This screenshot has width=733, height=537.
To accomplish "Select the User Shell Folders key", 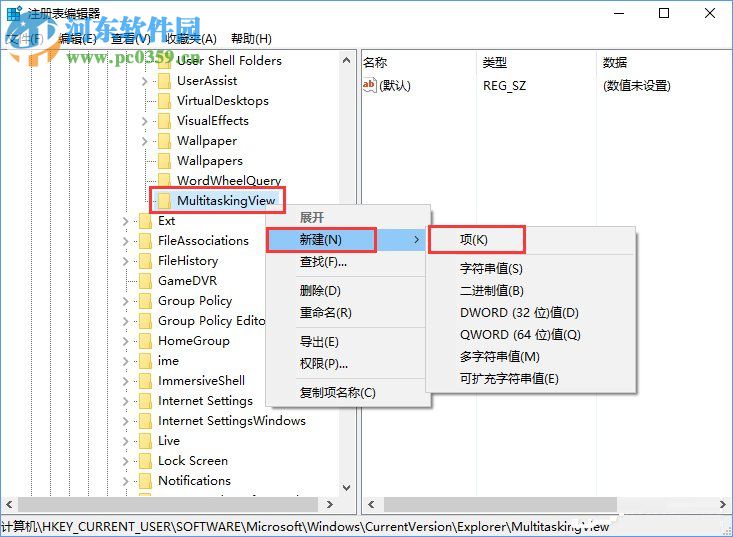I will click(x=229, y=61).
